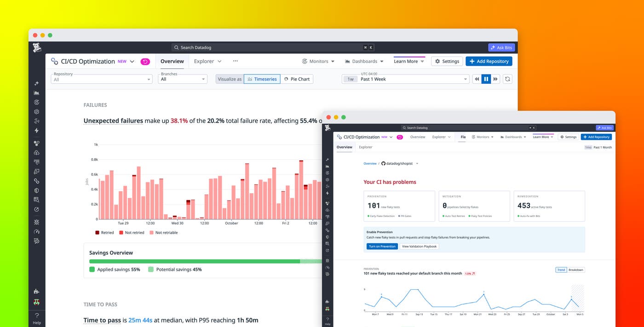
Task: Click the Applied savings 55% legend entry
Action: 115,270
